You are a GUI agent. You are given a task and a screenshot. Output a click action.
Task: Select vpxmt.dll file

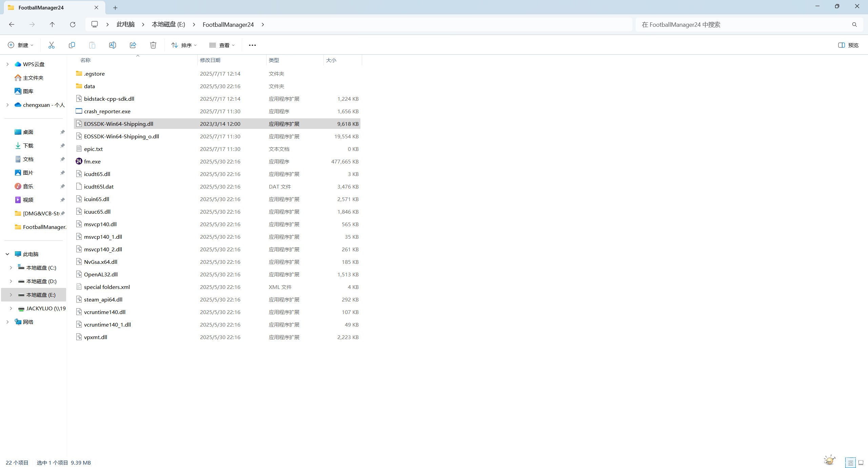(x=217, y=337)
